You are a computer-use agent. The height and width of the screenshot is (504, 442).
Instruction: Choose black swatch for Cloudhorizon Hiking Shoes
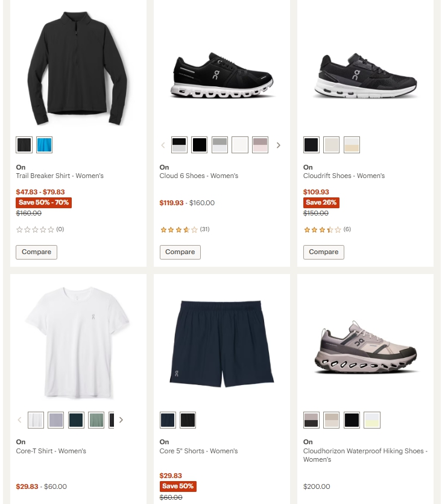352,420
